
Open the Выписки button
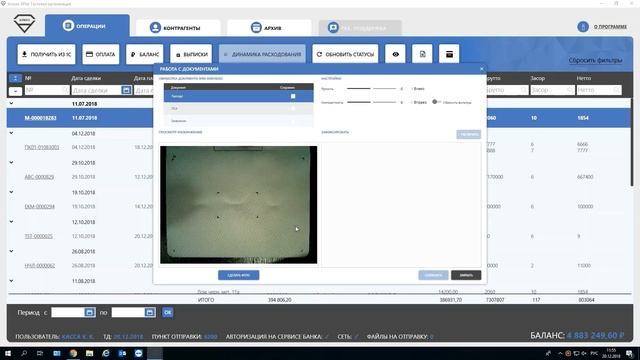(x=191, y=54)
